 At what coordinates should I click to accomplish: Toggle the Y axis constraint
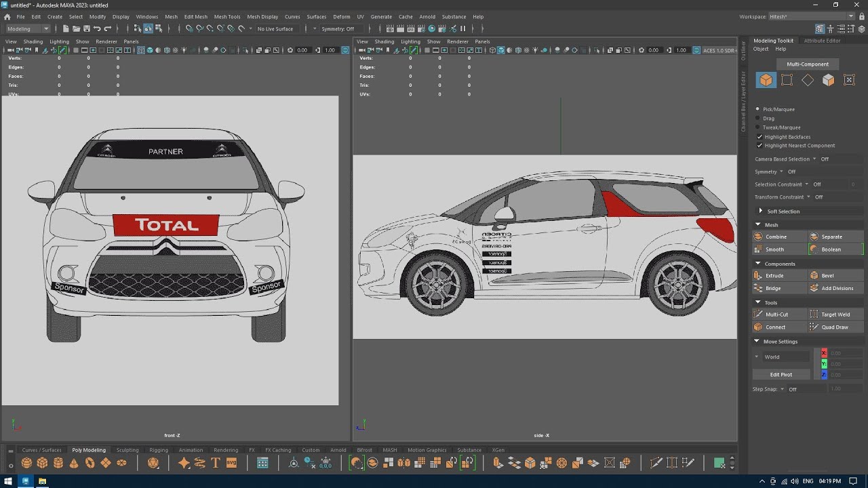point(824,364)
